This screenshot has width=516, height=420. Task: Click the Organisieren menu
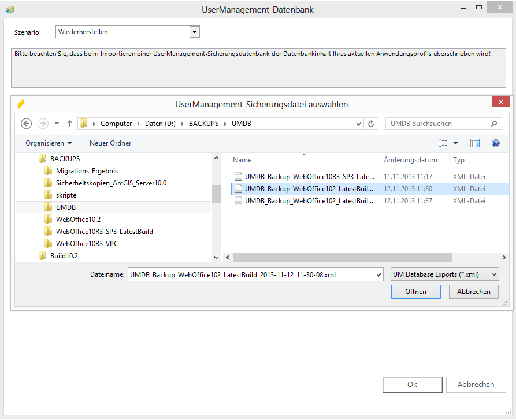(45, 143)
